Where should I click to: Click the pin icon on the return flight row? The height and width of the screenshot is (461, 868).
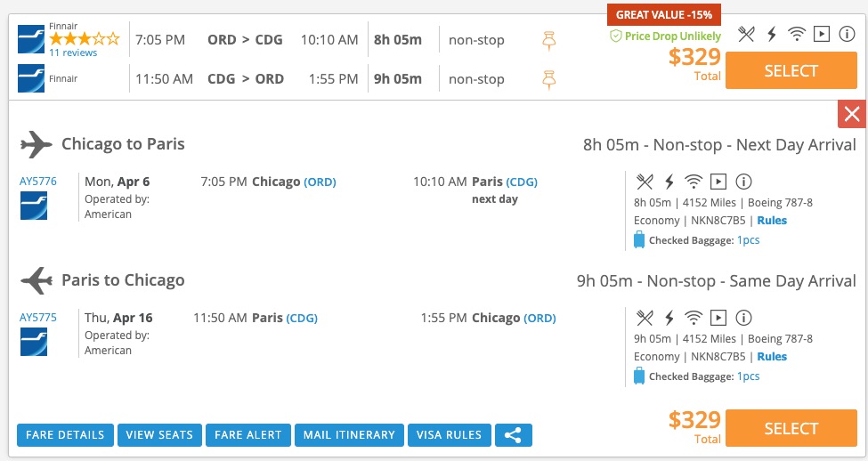tap(549, 79)
